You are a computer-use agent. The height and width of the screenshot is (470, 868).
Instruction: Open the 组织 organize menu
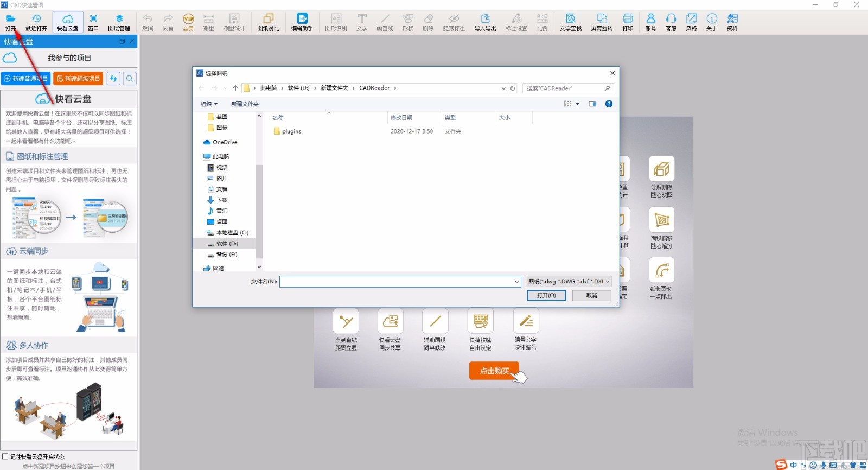209,104
